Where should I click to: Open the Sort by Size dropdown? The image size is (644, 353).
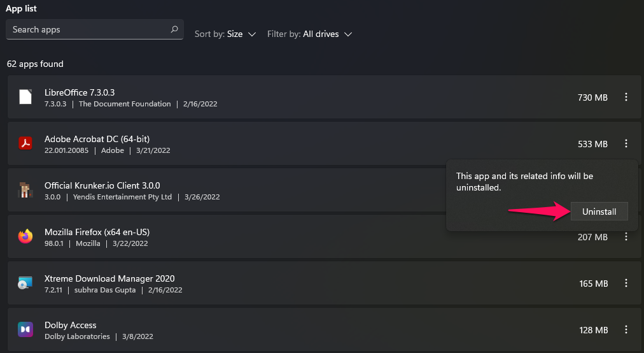[225, 34]
